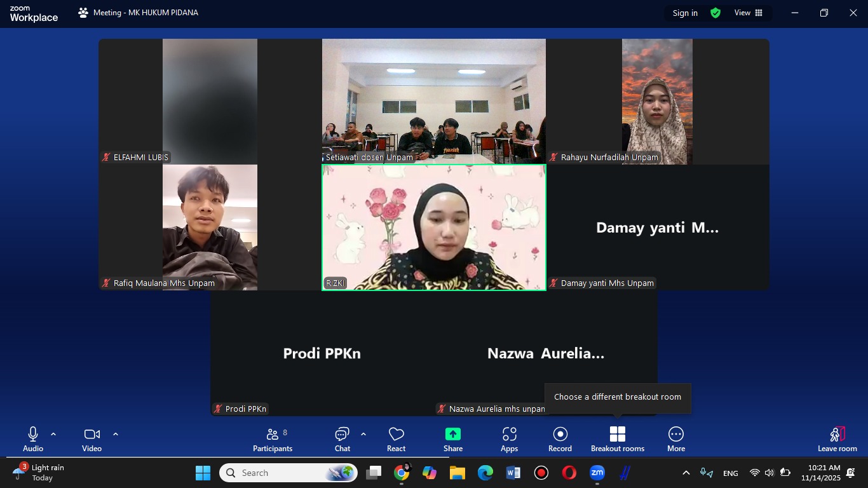Leave the breakout room

click(x=837, y=439)
